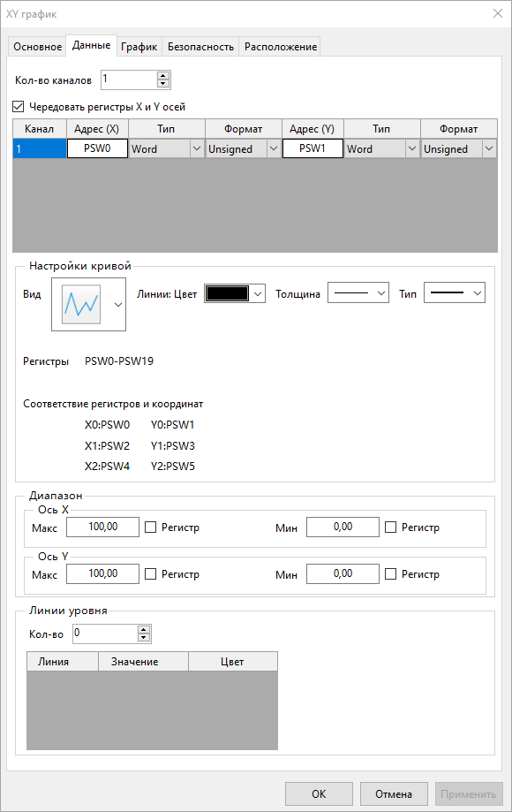Open the line style Тип dropdown

[x=455, y=293]
